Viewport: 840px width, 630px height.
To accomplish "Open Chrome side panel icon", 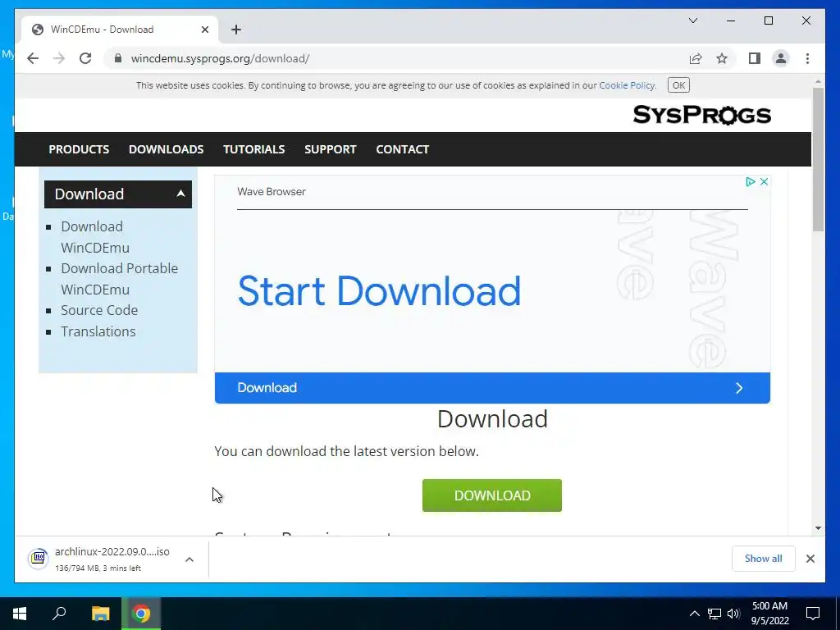I will click(755, 58).
